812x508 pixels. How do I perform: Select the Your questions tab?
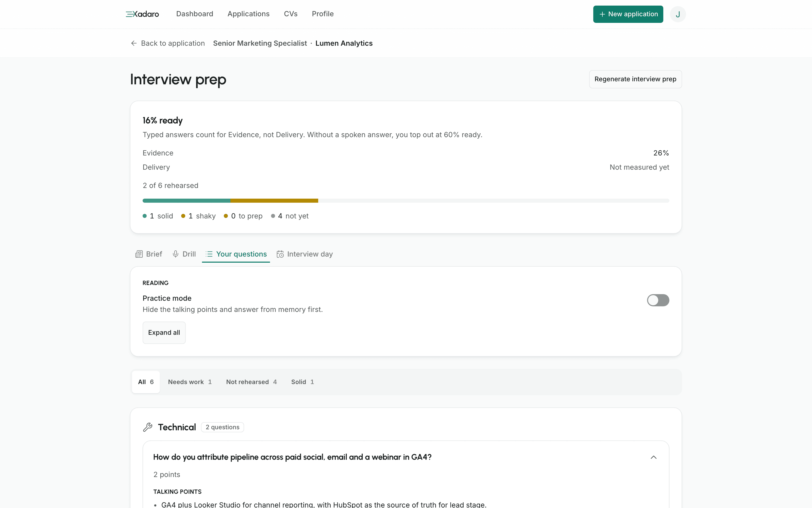236,254
